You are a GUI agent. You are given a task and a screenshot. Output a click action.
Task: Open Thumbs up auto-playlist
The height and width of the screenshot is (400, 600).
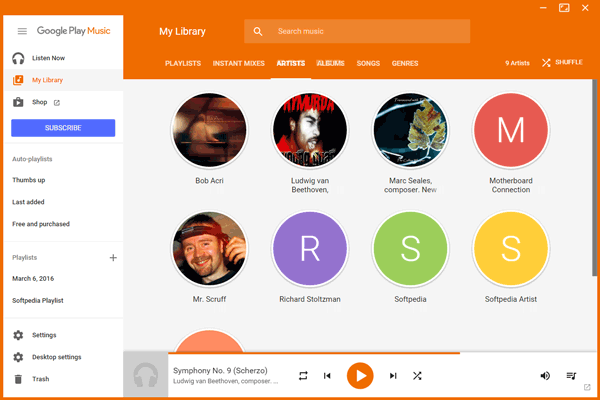(x=29, y=180)
